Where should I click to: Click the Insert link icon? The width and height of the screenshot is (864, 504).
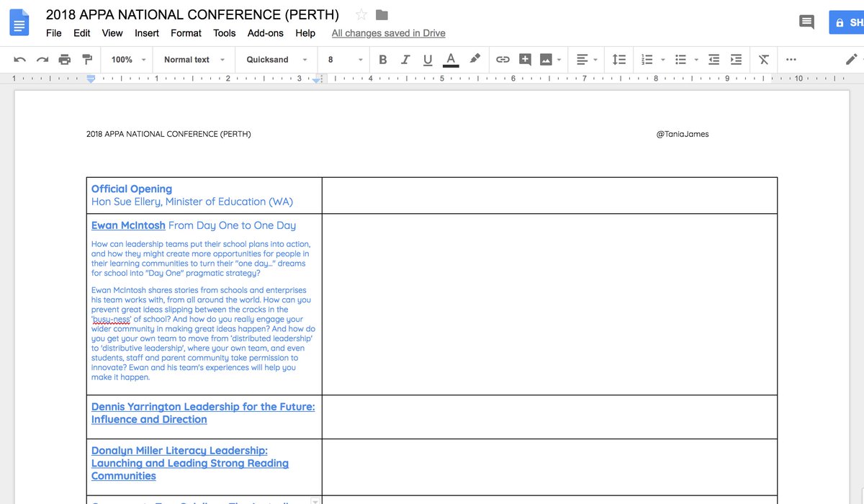coord(503,60)
